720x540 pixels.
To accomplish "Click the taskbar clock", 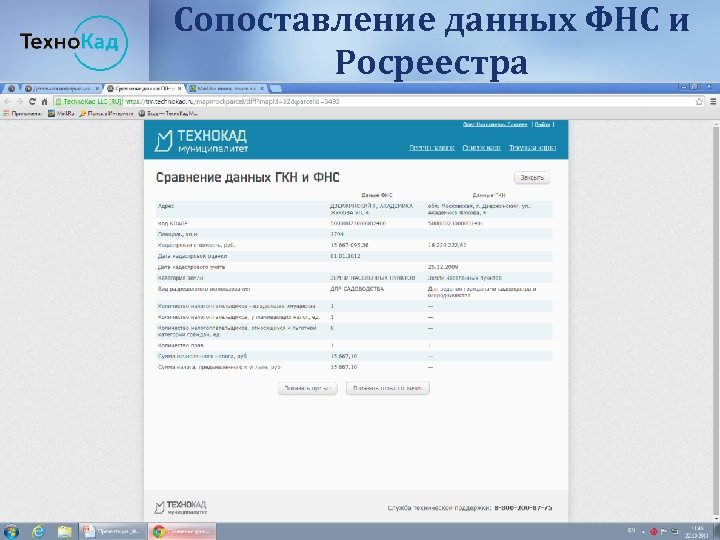I will (x=697, y=532).
